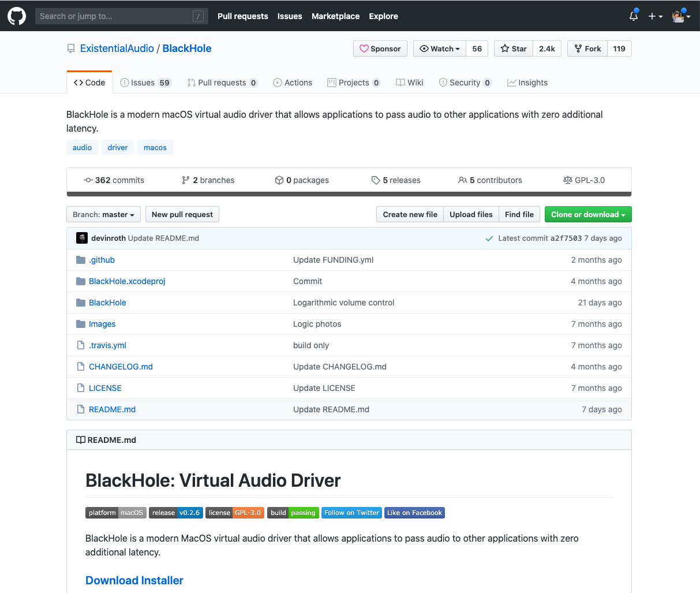Click the README.md header book icon
Image resolution: width=700 pixels, height=593 pixels.
81,440
